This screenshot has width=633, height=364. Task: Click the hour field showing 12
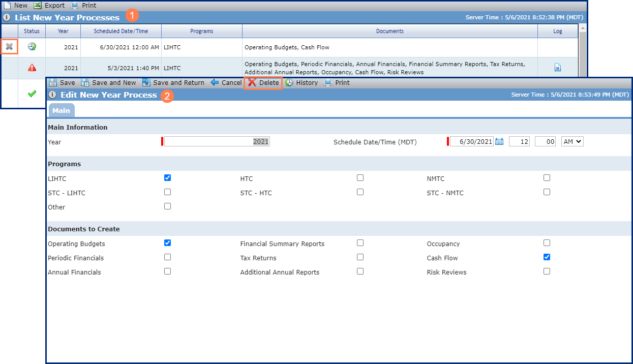click(519, 142)
